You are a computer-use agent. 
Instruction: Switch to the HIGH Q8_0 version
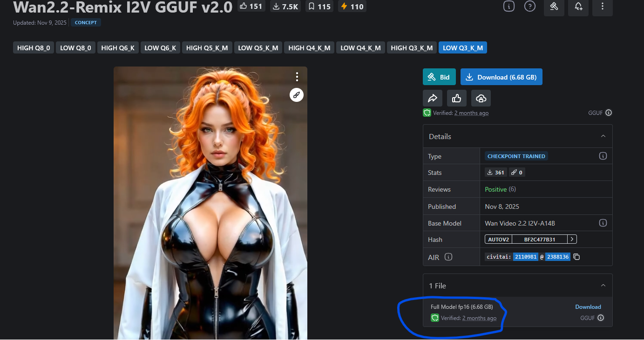pos(34,48)
